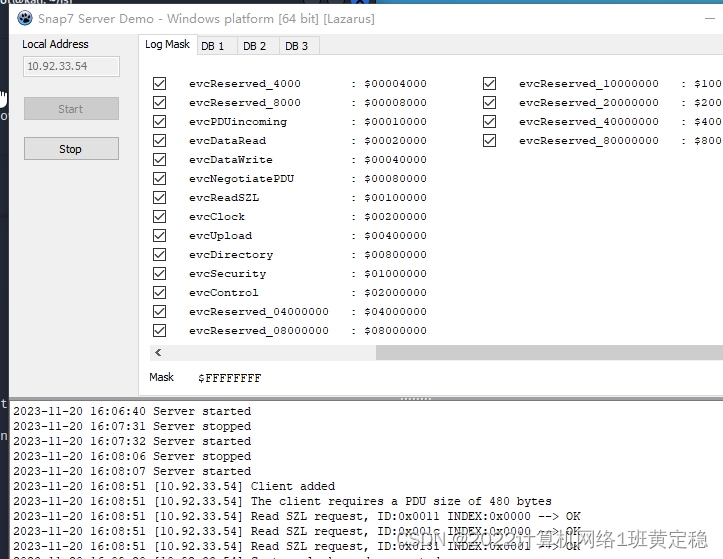
Task: Click the Snap7 paw application icon
Action: (25, 18)
